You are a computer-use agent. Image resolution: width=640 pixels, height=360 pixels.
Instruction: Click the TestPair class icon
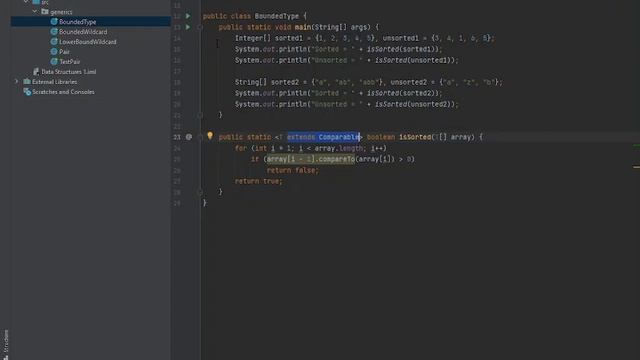tap(54, 61)
